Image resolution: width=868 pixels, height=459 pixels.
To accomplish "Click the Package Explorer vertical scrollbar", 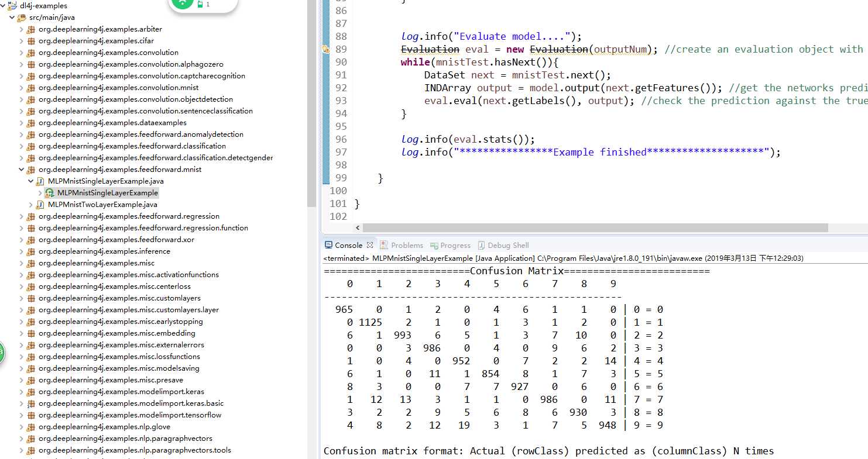I will point(312,103).
